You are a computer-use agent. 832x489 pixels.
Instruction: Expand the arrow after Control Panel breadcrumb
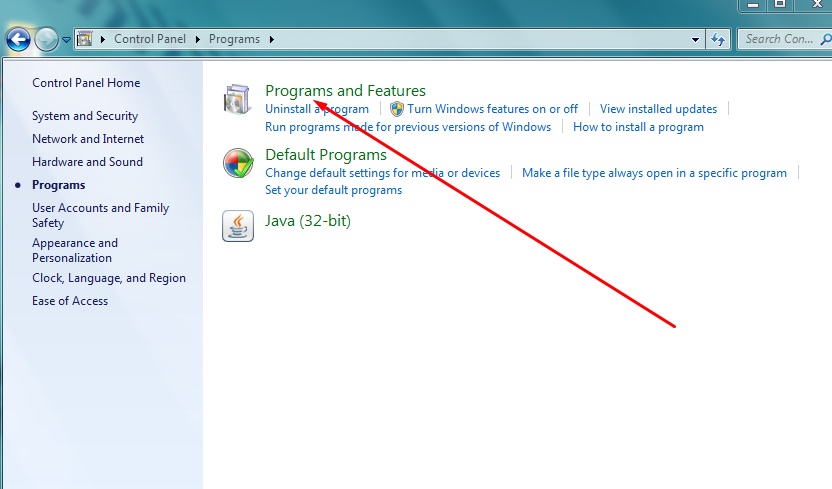coord(197,39)
